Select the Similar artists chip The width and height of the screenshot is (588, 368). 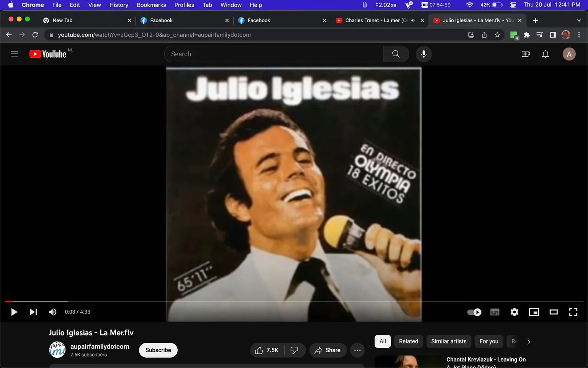449,342
